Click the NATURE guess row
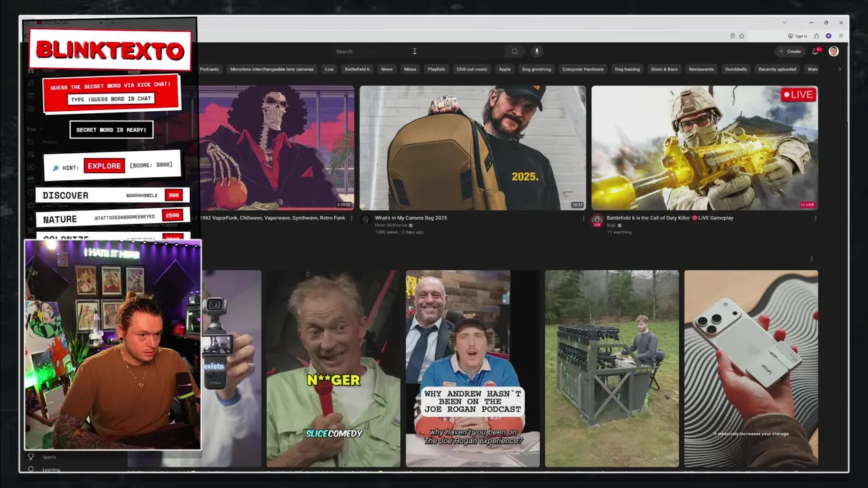The image size is (868, 488). click(112, 218)
